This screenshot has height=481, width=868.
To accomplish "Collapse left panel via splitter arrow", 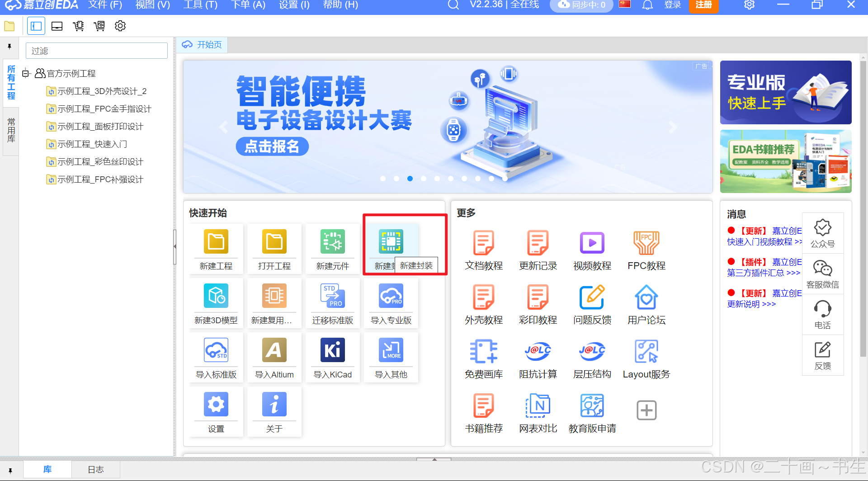I will click(x=175, y=246).
